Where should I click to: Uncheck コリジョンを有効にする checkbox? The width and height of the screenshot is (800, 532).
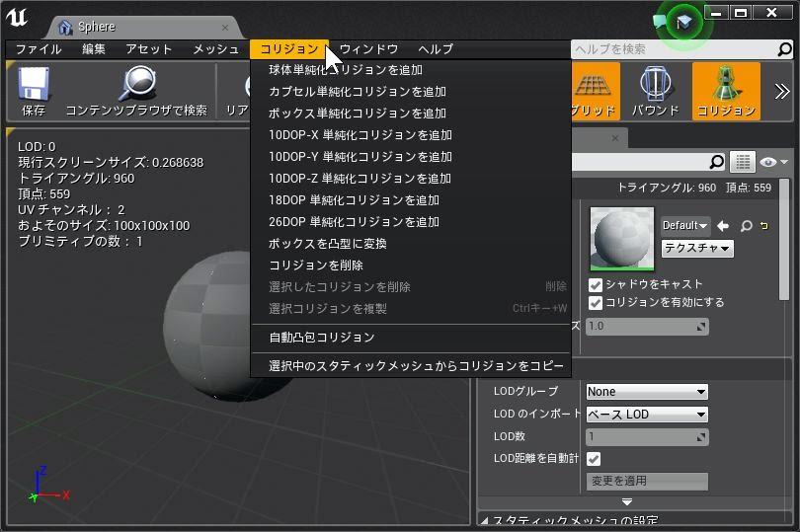coord(596,303)
